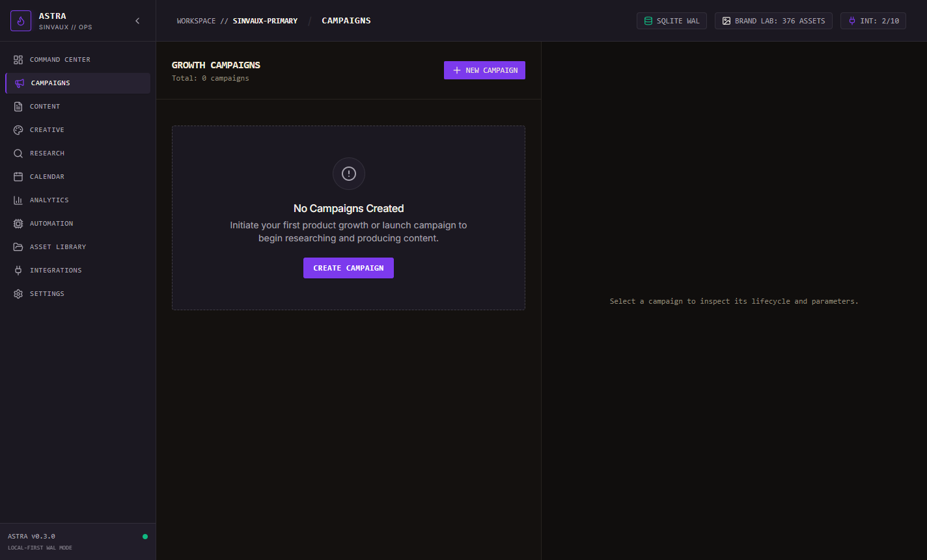Open Integrations menu item

pyautogui.click(x=77, y=271)
